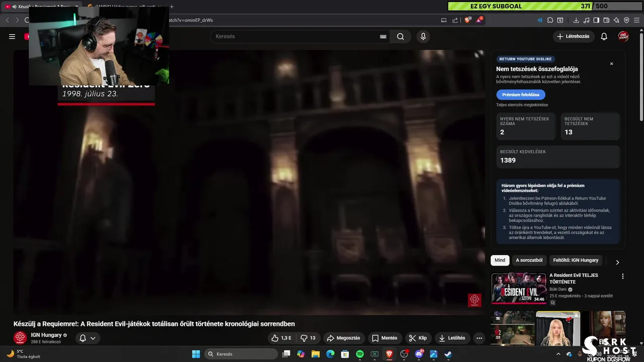This screenshot has width=644, height=362.
Task: Click the channel watermark in the video corner
Action: 474,300
